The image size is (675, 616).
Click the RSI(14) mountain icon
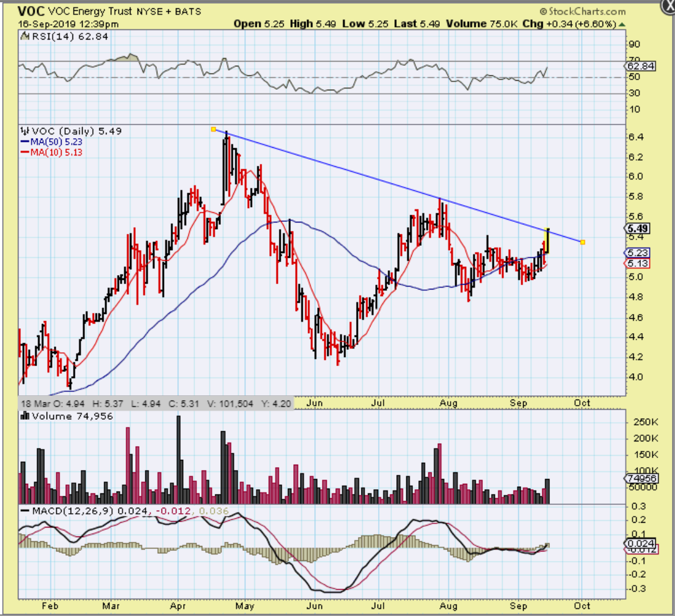pyautogui.click(x=25, y=36)
